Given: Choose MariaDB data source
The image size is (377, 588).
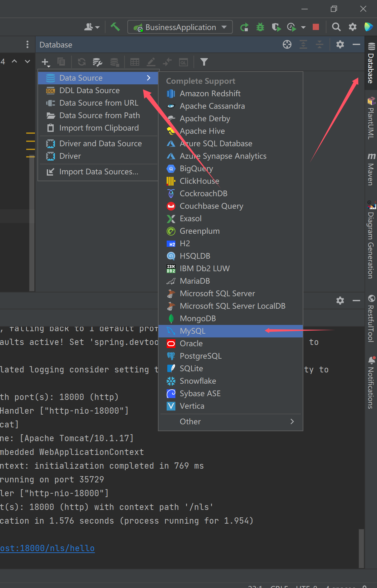Looking at the screenshot, I should [231, 281].
